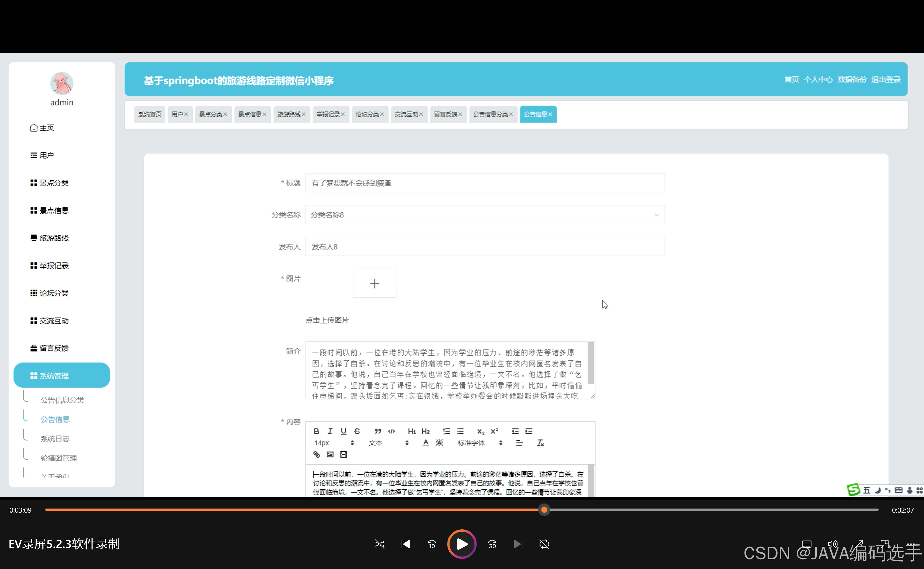Apply ordered list formatting

coord(446,431)
